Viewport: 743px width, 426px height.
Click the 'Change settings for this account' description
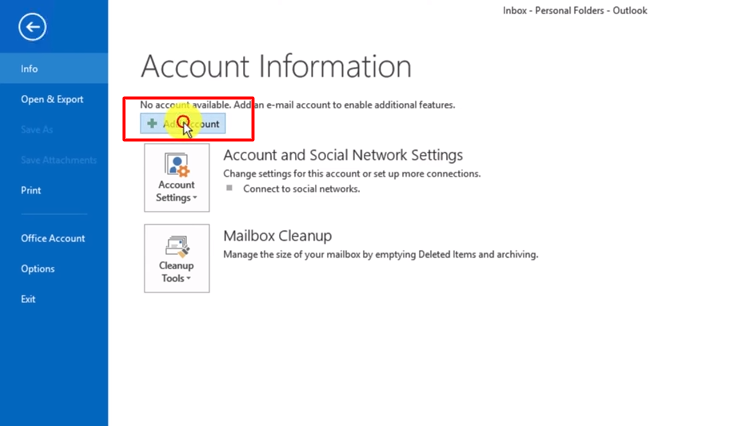(352, 173)
